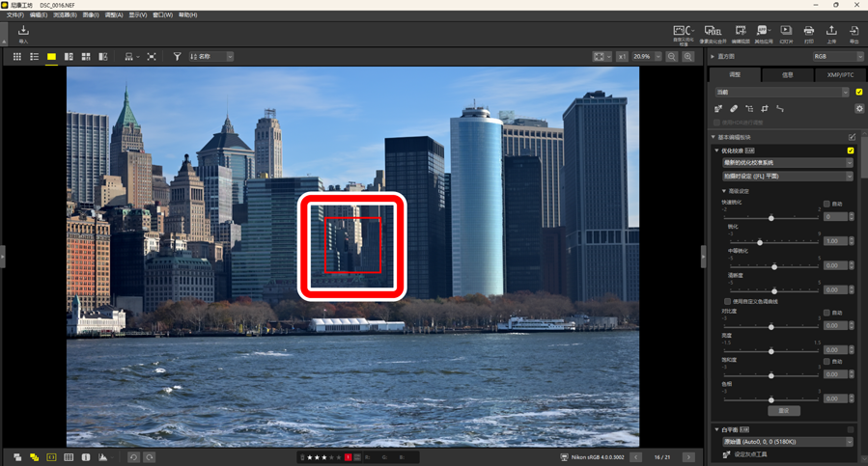Viewport: 868px width, 466px height.
Task: Toggle the 优化校准 yellow checkbox
Action: (x=851, y=151)
